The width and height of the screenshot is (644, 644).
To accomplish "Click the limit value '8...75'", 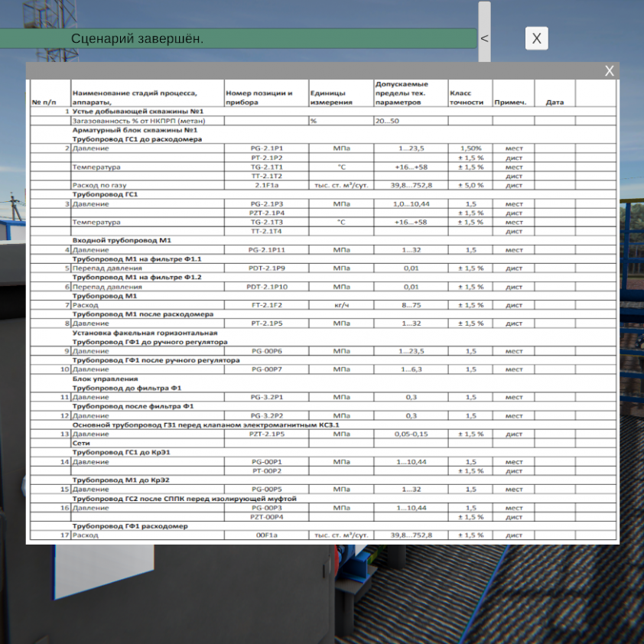I will coord(411,305).
